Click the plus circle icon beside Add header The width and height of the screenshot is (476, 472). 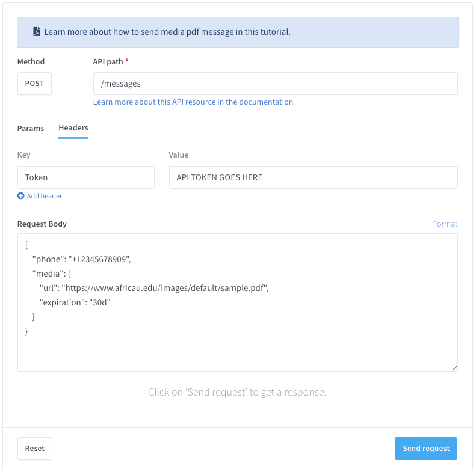[21, 196]
